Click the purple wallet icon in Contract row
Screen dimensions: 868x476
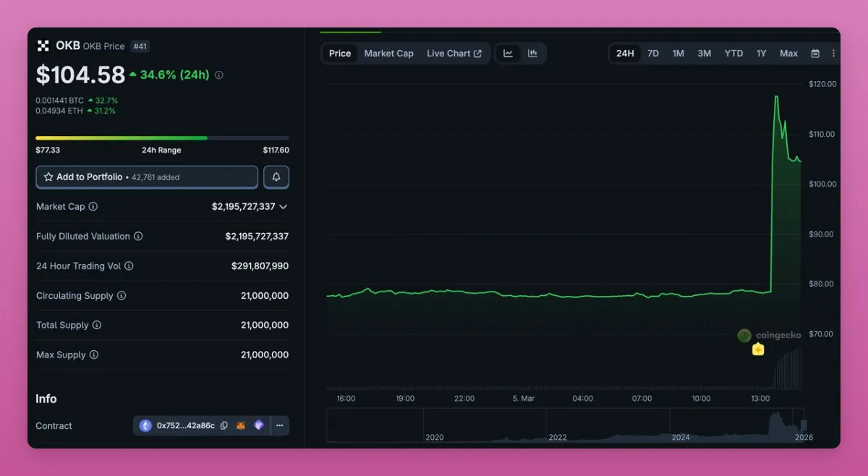tap(258, 426)
